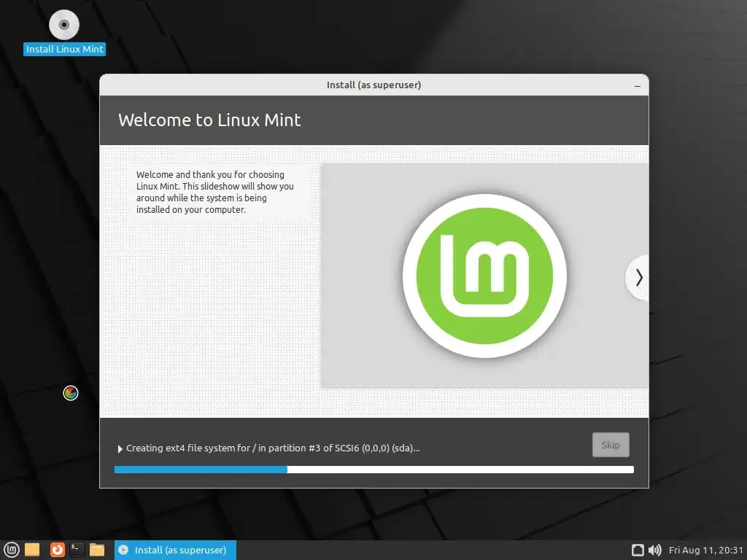Viewport: 747px width, 560px height.
Task: Click the show desktop folder icon in the panel
Action: (x=32, y=550)
